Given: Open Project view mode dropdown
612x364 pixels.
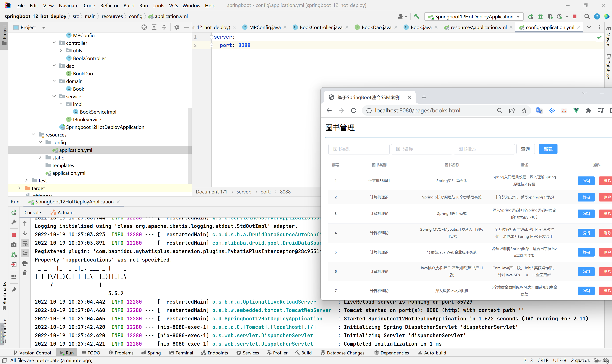Looking at the screenshot, I should click(x=43, y=28).
